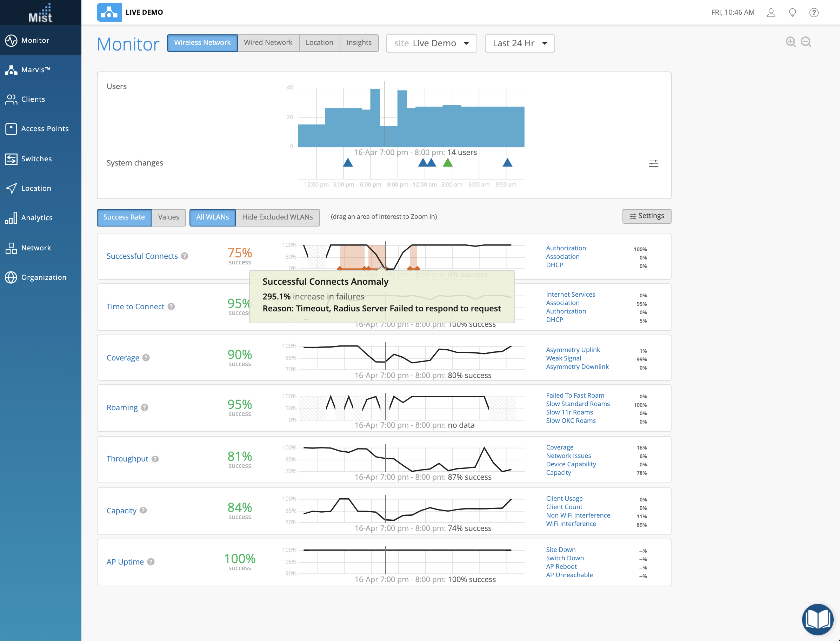
Task: Click the lightbulb what's new icon
Action: (x=792, y=13)
